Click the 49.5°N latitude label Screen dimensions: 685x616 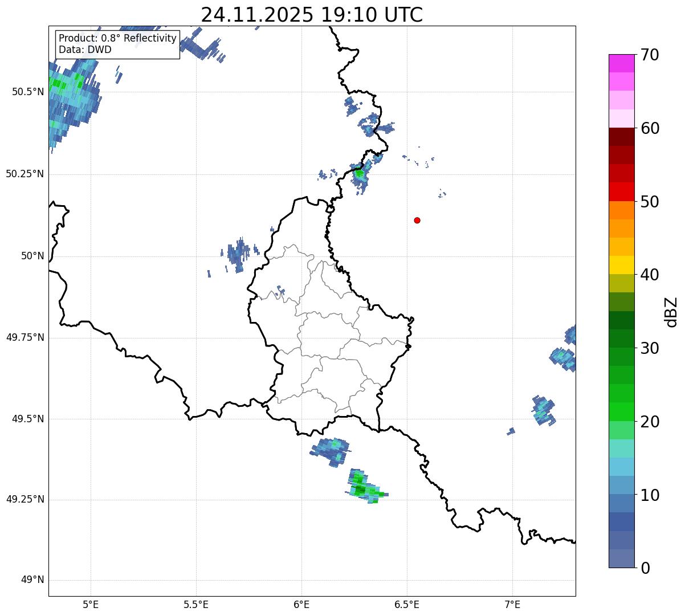(x=28, y=419)
